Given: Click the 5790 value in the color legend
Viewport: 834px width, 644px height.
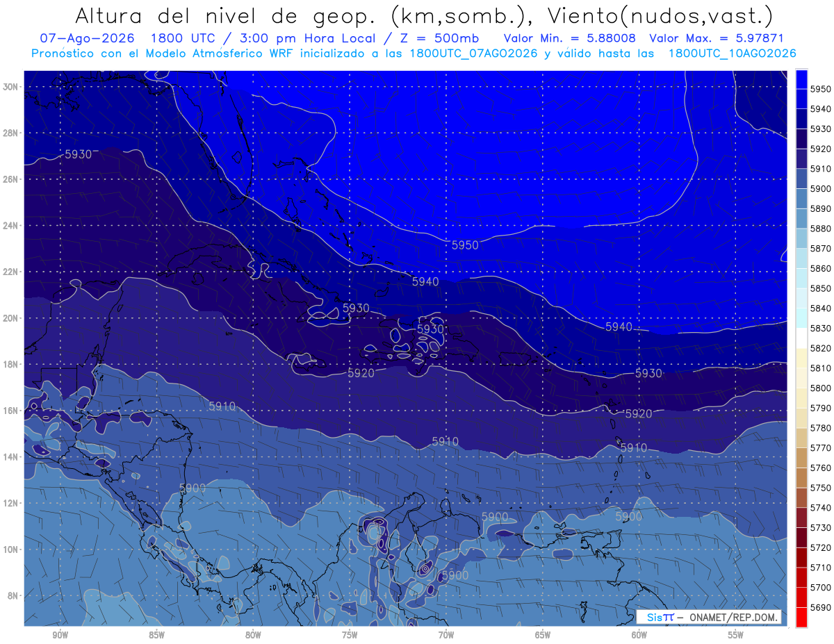Looking at the screenshot, I should click(x=820, y=408).
